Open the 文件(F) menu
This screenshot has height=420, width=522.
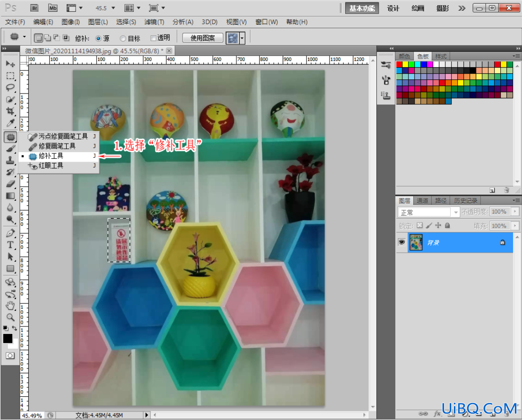15,22
